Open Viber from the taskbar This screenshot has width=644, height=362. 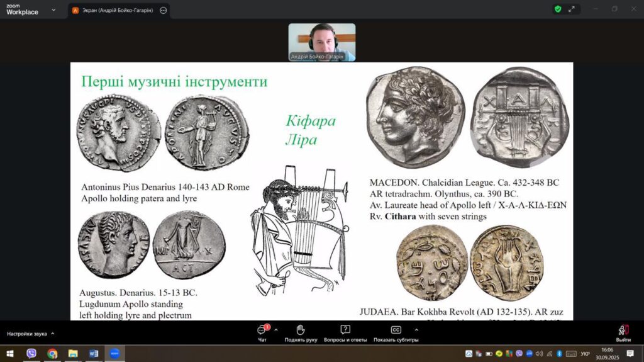click(31, 354)
